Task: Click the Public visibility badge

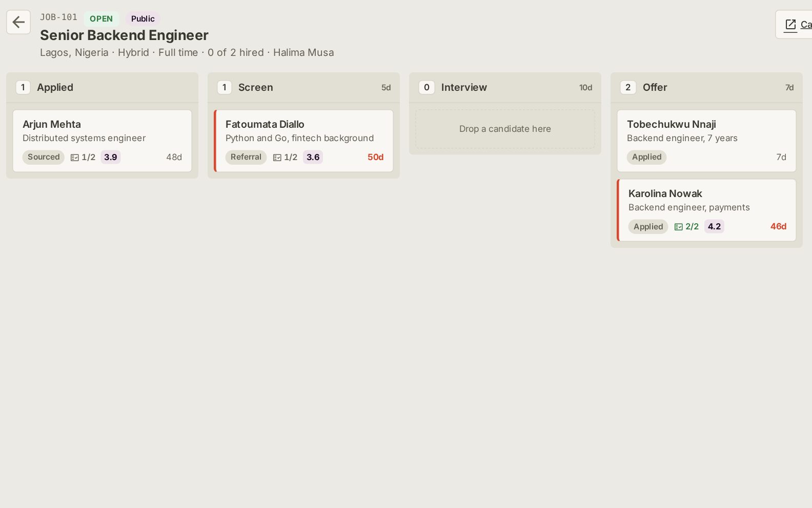Action: (143, 19)
